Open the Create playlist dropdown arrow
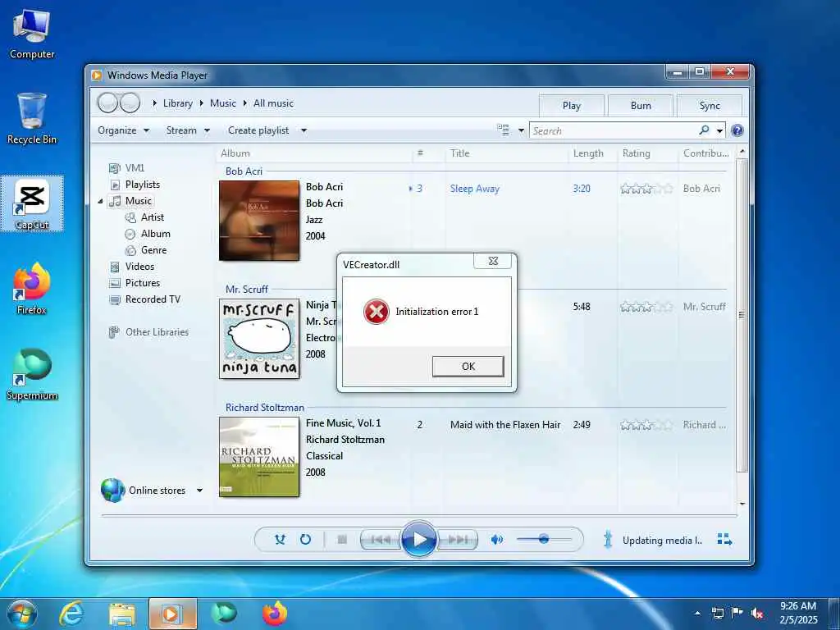The height and width of the screenshot is (630, 840). coord(304,130)
